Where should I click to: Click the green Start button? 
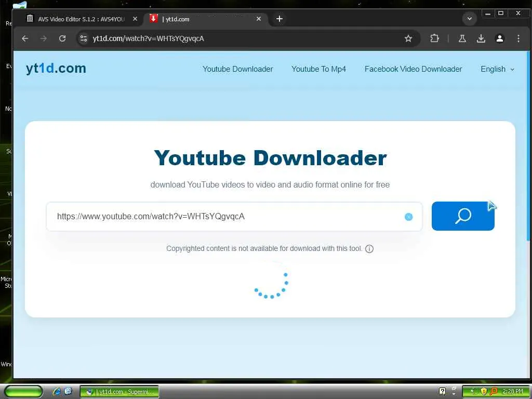(x=23, y=392)
